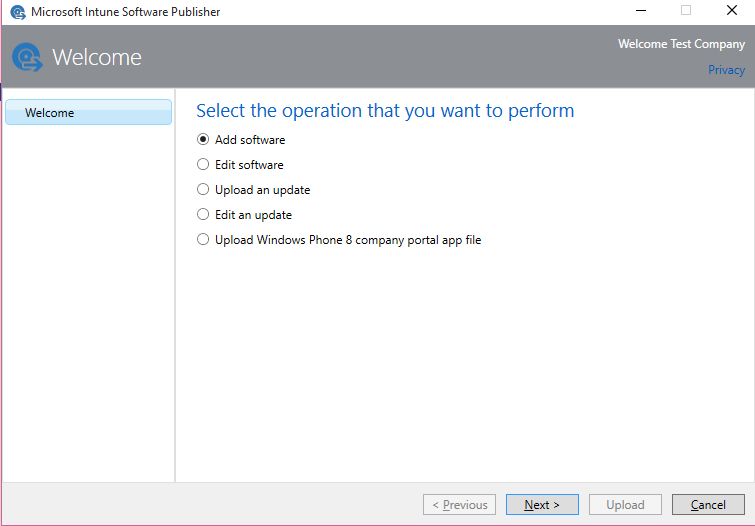Click the greyed-out Upload button
This screenshot has height=526, width=755.
625,505
